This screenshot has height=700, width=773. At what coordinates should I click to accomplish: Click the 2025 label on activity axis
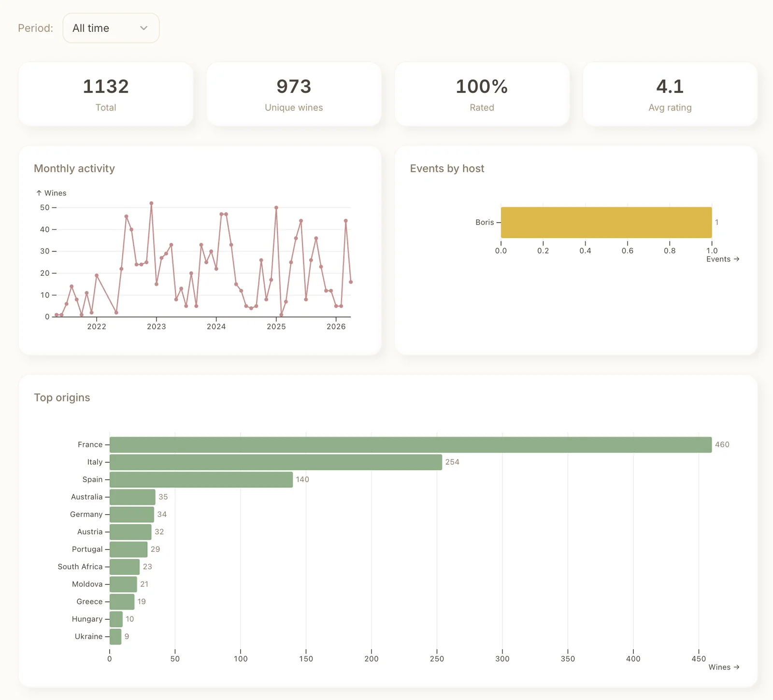pyautogui.click(x=276, y=327)
